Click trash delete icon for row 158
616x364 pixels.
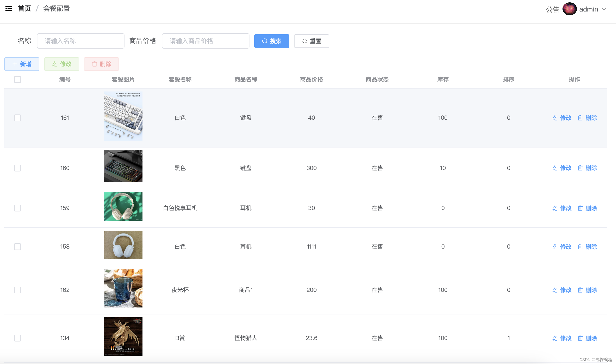click(x=580, y=247)
